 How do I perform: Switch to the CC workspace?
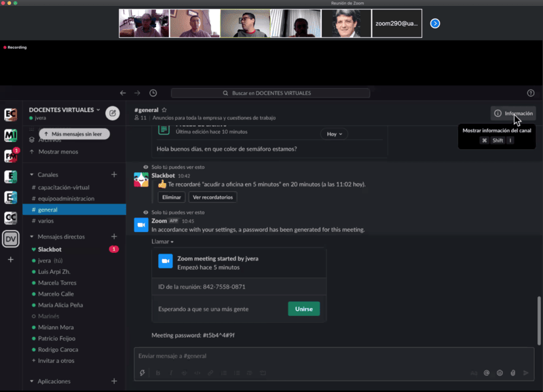click(11, 218)
